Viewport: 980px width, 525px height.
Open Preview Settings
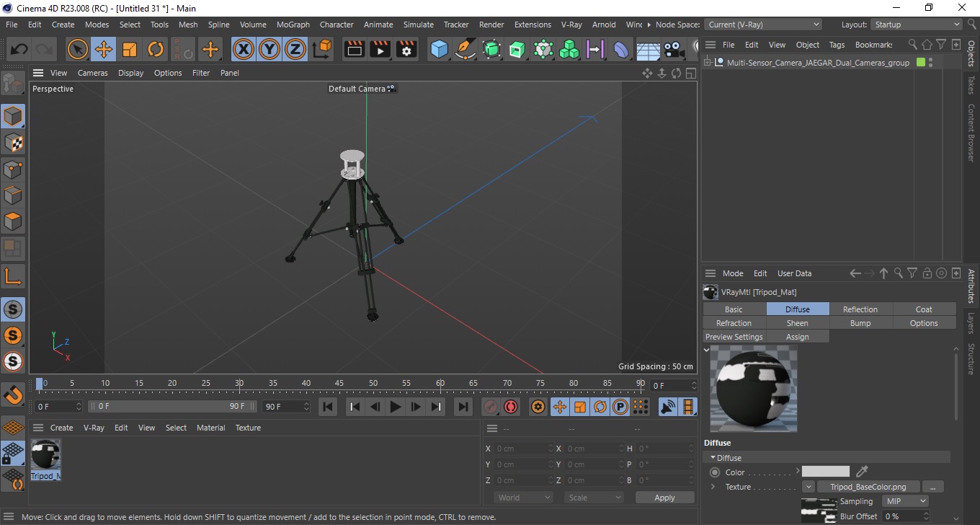click(x=734, y=337)
